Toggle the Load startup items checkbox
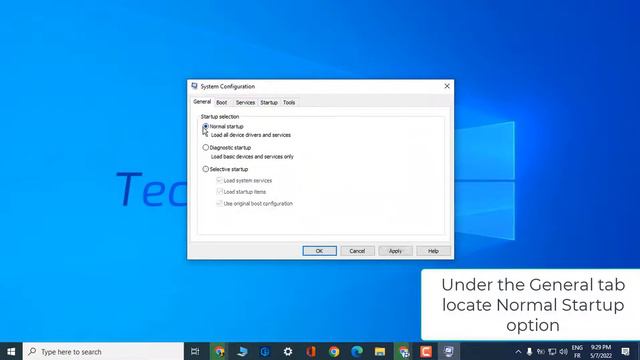The height and width of the screenshot is (360, 640). (x=219, y=191)
